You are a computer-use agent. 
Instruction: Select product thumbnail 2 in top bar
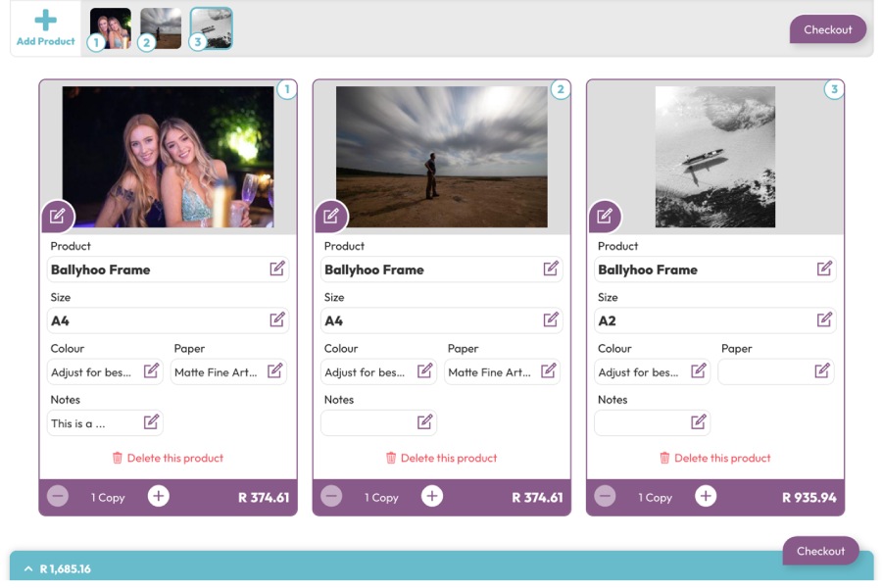(x=161, y=28)
